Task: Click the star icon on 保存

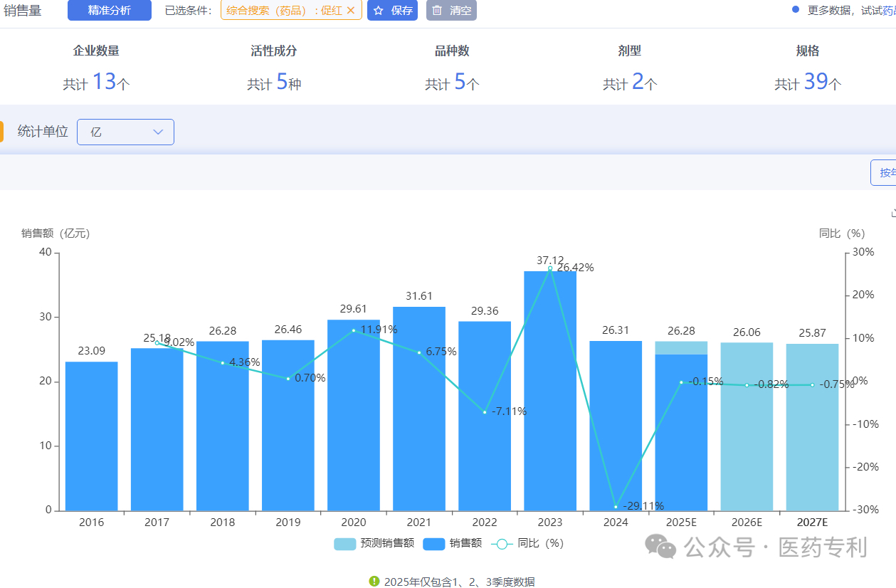Action: click(379, 11)
